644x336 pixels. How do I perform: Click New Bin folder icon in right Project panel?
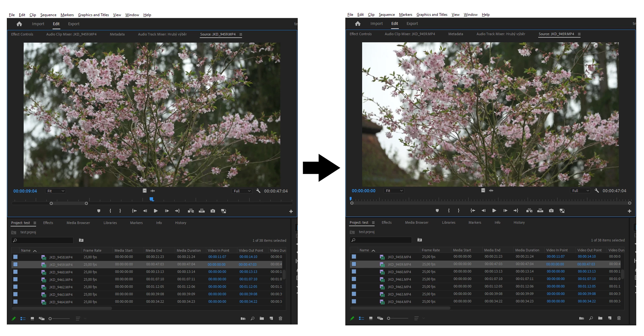pos(600,318)
